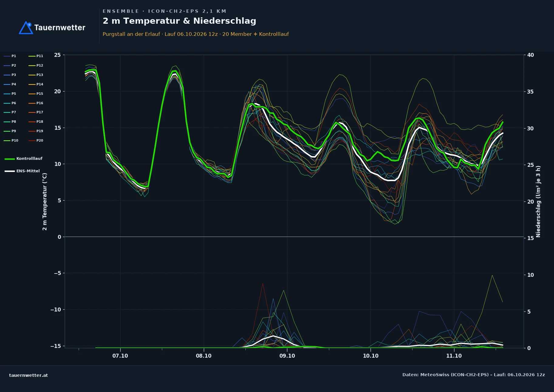Select the P12 legend entry
554x392 pixels.
[36, 65]
